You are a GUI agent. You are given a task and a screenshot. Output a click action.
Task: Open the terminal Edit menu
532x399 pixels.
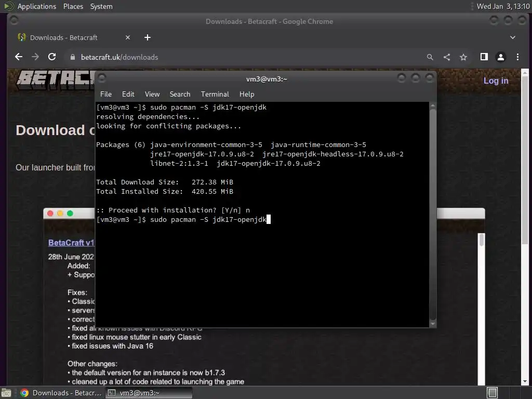pos(128,95)
